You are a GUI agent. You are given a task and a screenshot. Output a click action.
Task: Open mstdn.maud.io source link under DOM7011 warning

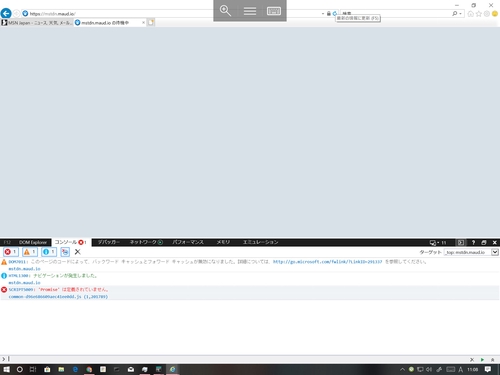coord(24,269)
